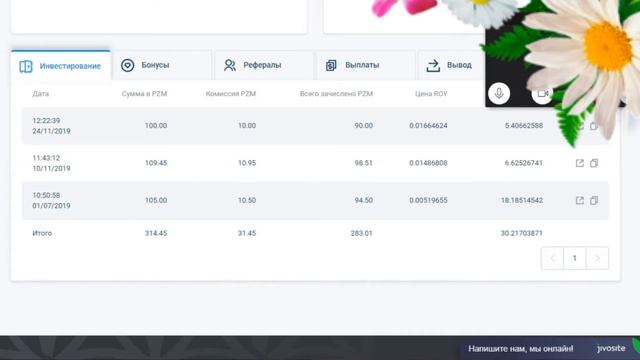Toggle the microphone button in video overlay

point(499,93)
